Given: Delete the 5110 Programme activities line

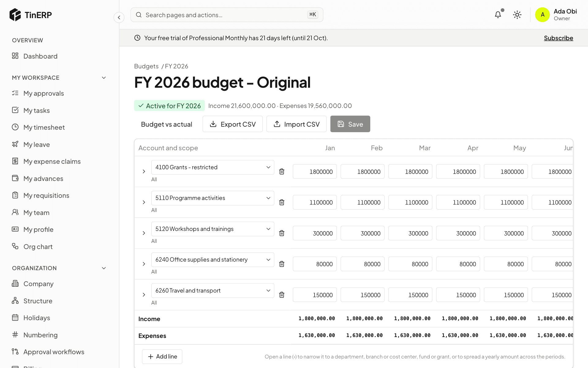Looking at the screenshot, I should pyautogui.click(x=282, y=202).
